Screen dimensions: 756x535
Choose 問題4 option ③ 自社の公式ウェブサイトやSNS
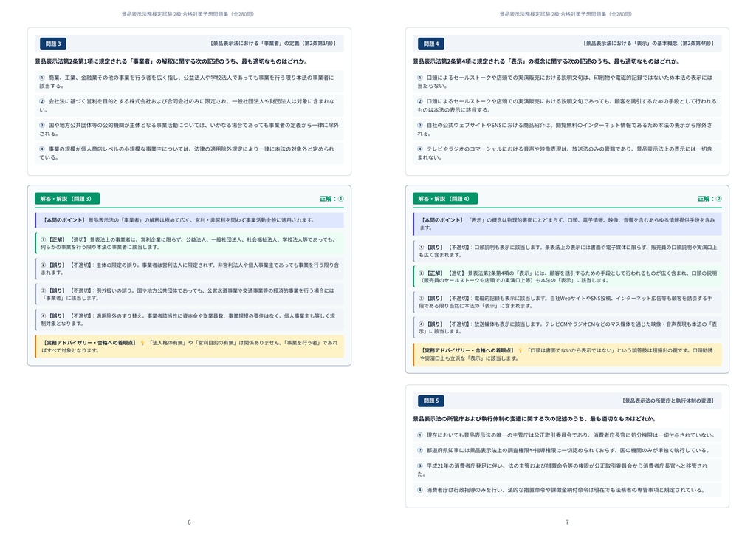coord(567,129)
